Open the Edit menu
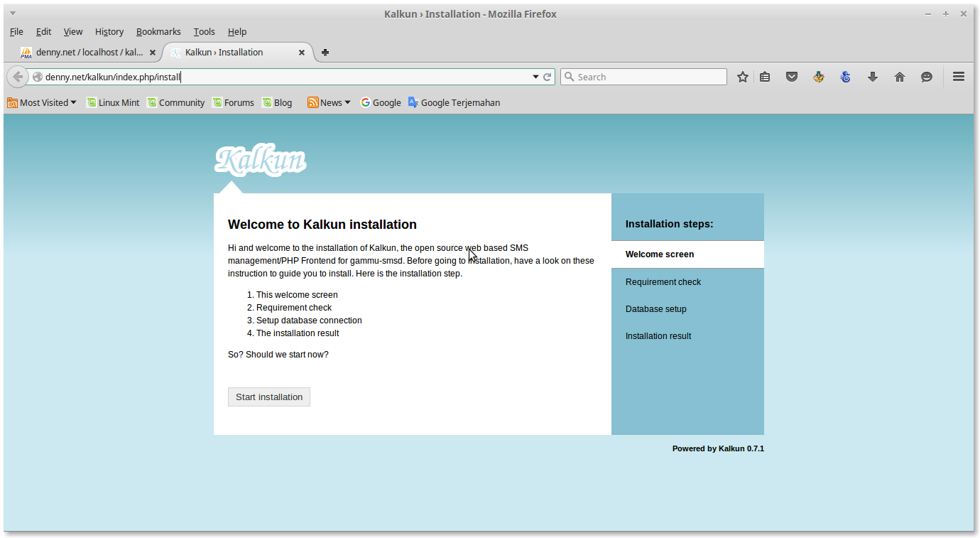 point(43,31)
